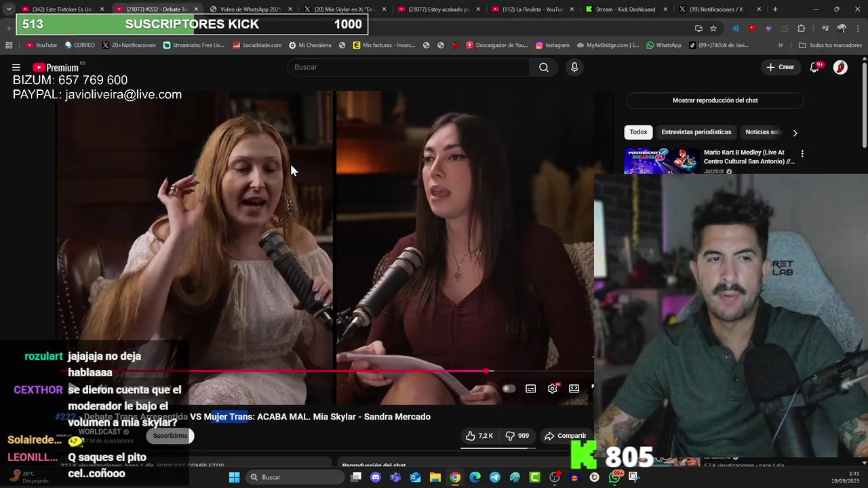Open options for Mario Kart 8 Medley video

[802, 154]
